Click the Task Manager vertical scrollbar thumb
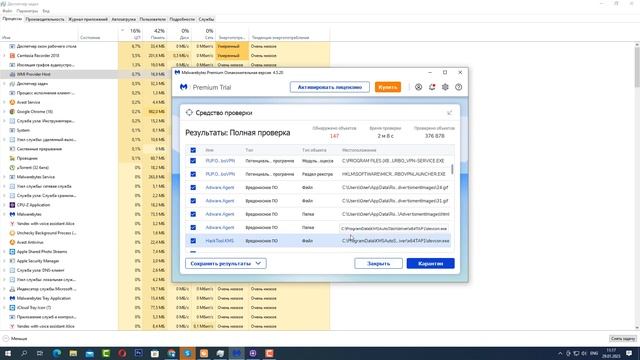 (637, 67)
